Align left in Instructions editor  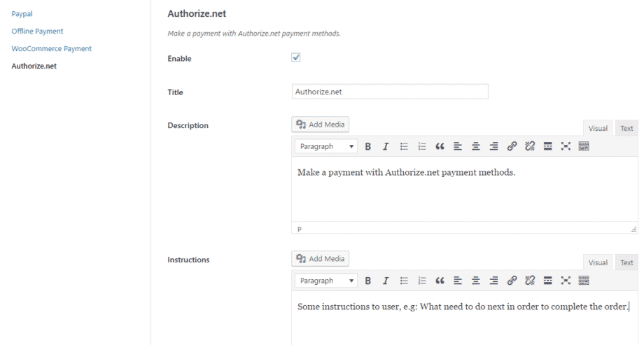458,281
